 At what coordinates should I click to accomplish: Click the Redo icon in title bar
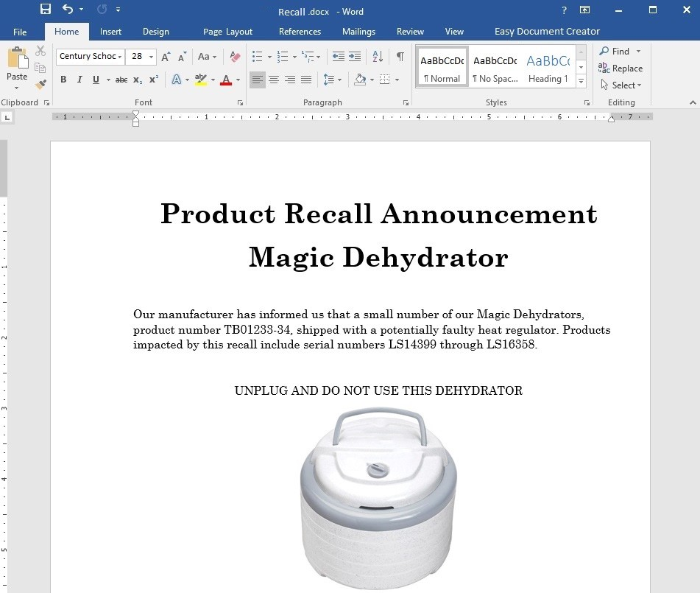click(102, 10)
